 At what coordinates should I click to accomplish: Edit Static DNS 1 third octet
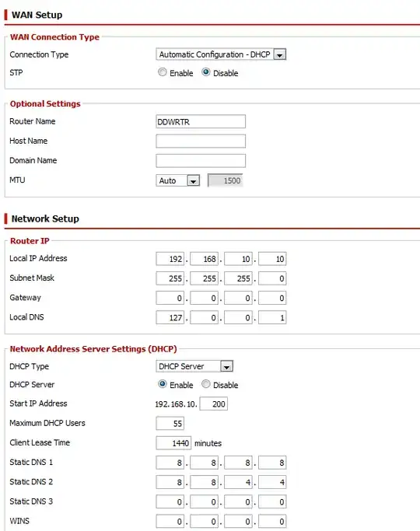click(x=238, y=463)
